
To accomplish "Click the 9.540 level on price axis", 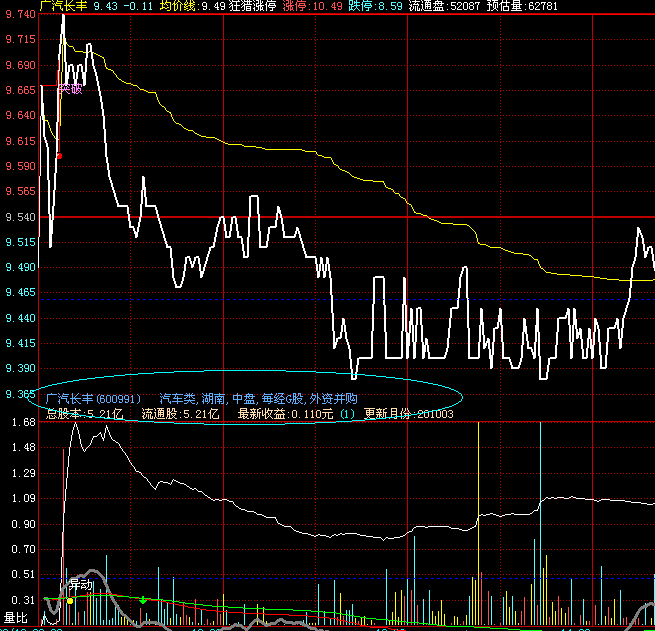I will click(x=20, y=217).
